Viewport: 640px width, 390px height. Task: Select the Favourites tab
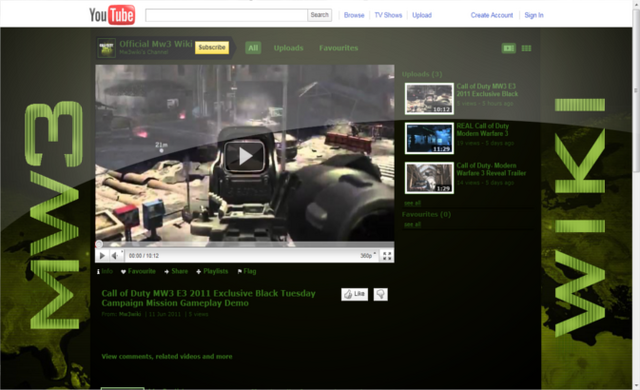[338, 48]
